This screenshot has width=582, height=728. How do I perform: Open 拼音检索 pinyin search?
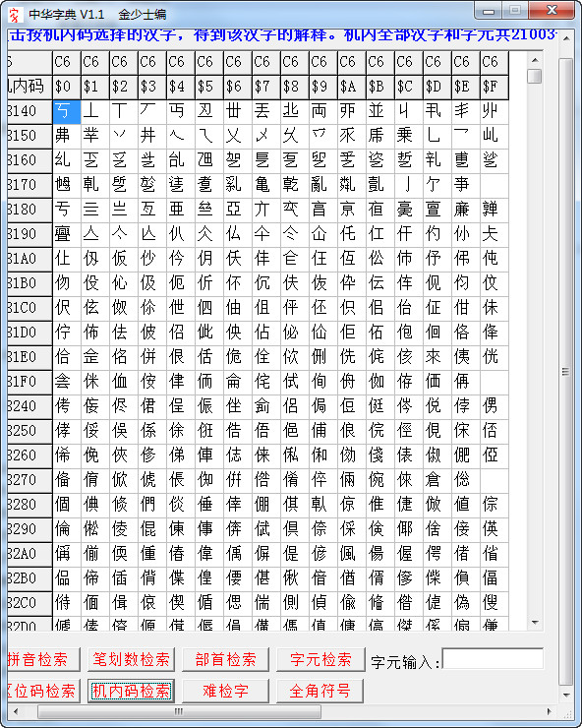click(43, 659)
